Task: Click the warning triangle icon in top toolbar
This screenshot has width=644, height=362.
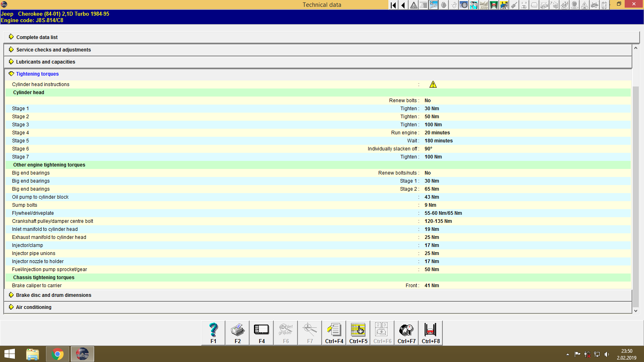Action: click(x=413, y=5)
